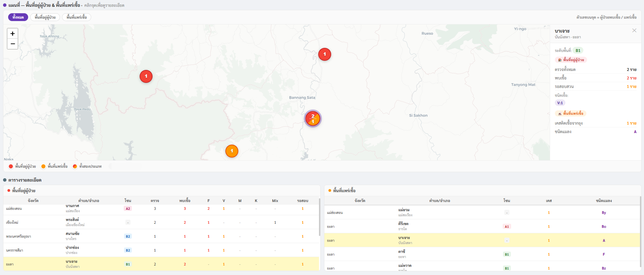Viewport: 644px width, 275px height.
Task: Sort by โซน column in patient table
Action: point(128,201)
